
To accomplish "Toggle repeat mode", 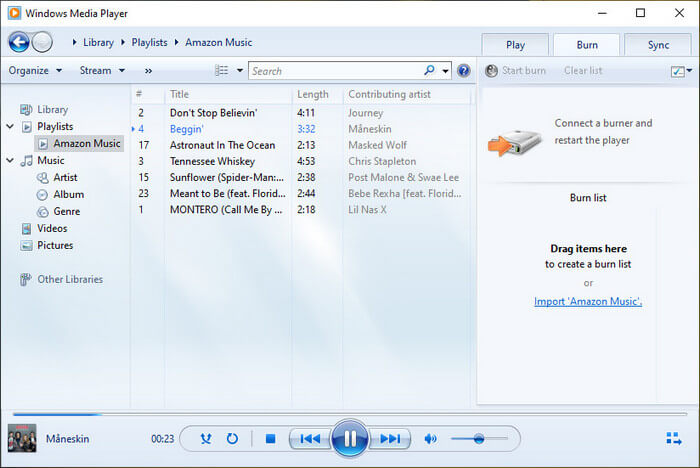I will (232, 439).
